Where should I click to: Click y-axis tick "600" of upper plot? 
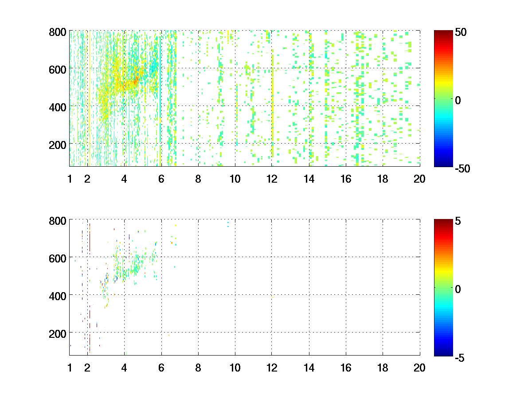coord(58,69)
